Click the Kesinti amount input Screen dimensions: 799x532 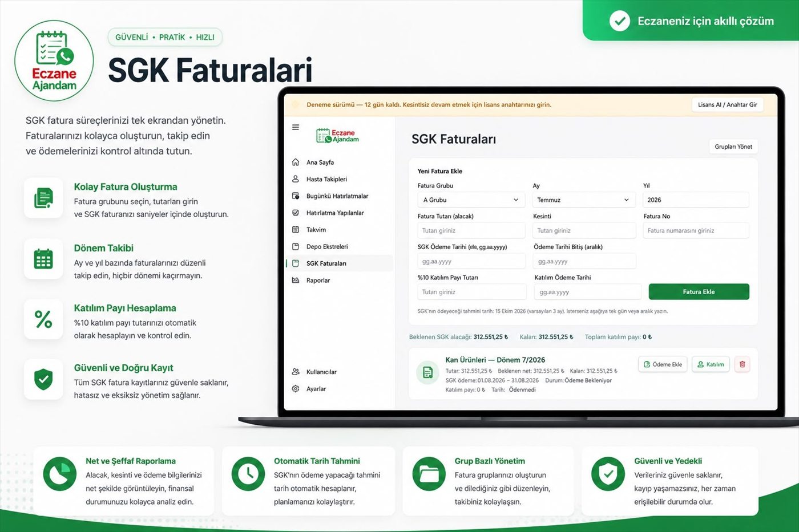coord(584,230)
